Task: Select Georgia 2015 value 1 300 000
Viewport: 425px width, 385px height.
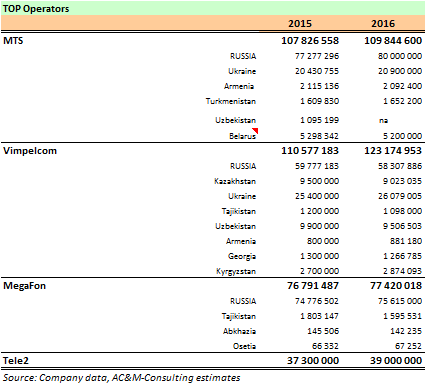Action: point(319,256)
